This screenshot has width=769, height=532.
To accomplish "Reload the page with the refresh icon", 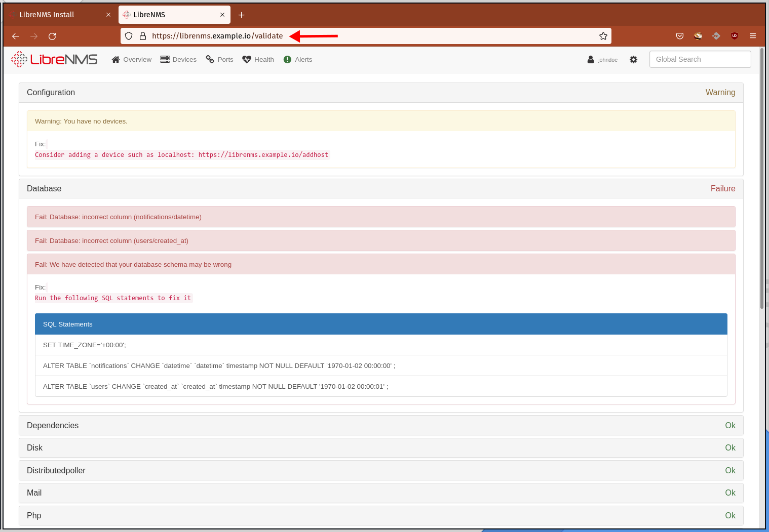I will 52,36.
